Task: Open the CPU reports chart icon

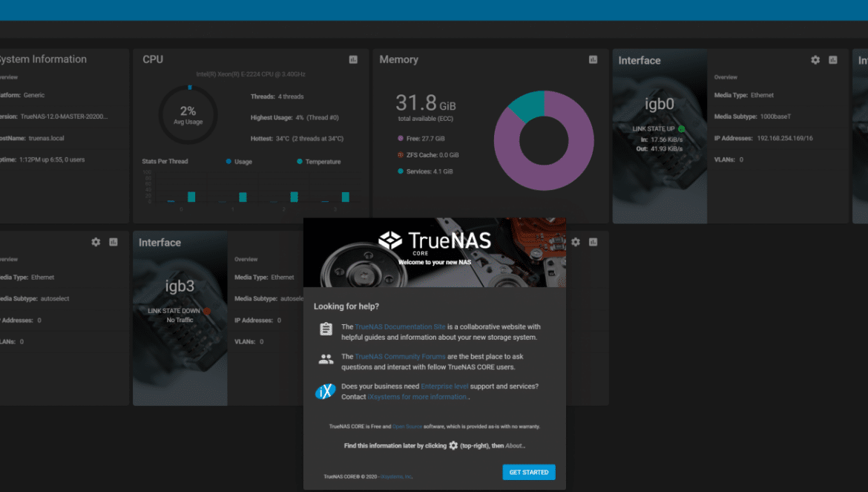Action: click(x=353, y=60)
